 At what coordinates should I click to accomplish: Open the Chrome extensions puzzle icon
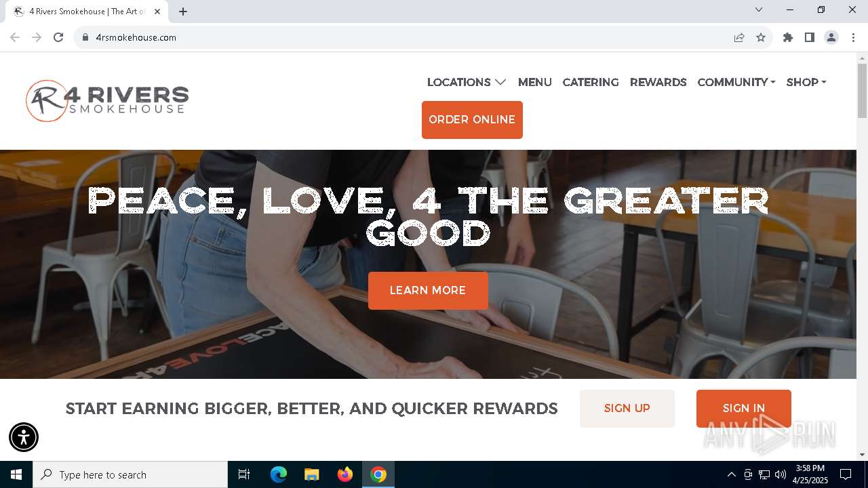pyautogui.click(x=788, y=37)
